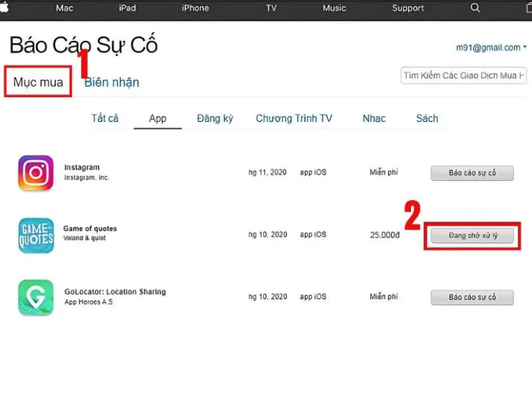The image size is (532, 399).
Task: Click Báo cáo sự cố for Instagram
Action: click(x=472, y=173)
